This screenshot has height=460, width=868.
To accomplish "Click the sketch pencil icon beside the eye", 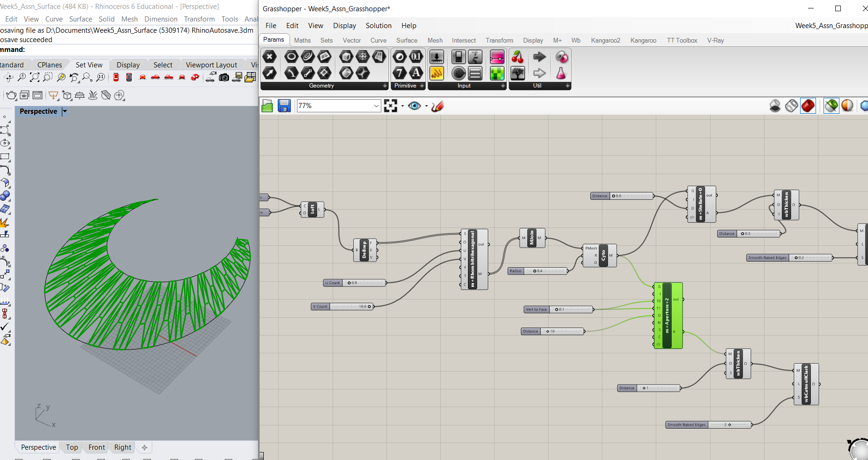I will (438, 106).
